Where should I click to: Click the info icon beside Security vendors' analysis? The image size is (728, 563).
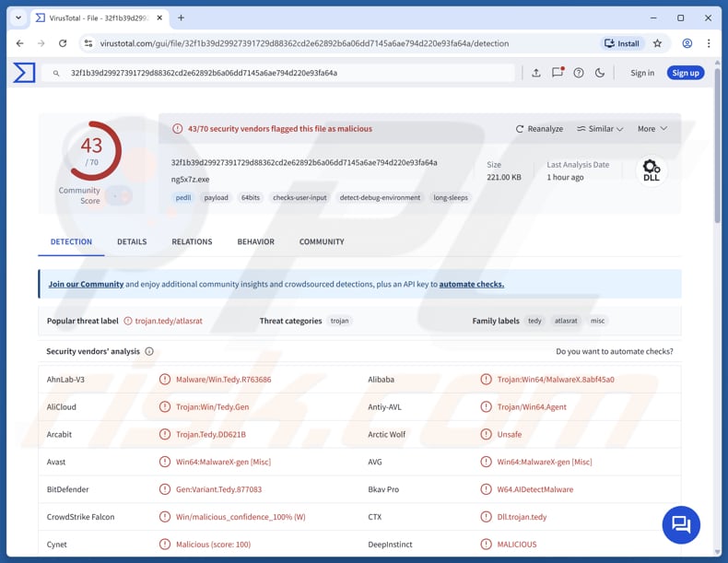149,351
